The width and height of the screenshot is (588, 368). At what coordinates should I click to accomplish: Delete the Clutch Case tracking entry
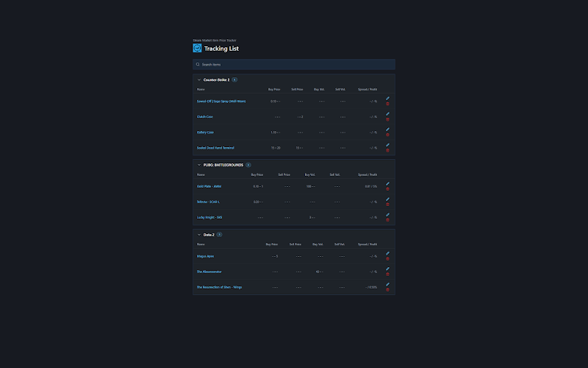tap(387, 119)
